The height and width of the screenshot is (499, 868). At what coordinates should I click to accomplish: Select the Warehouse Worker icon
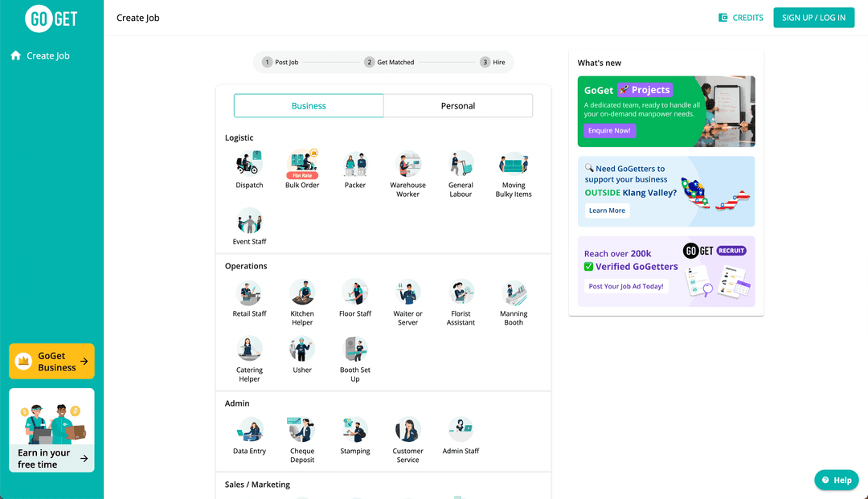(407, 164)
